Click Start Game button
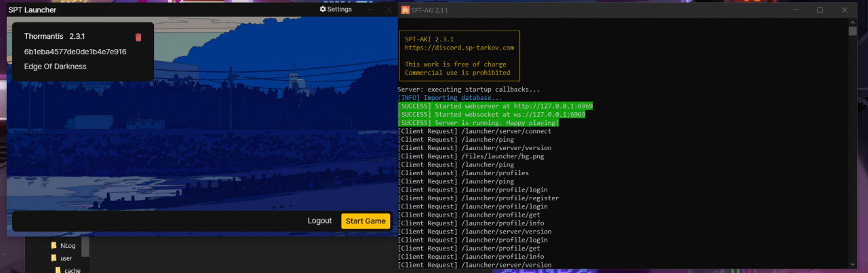 (366, 221)
